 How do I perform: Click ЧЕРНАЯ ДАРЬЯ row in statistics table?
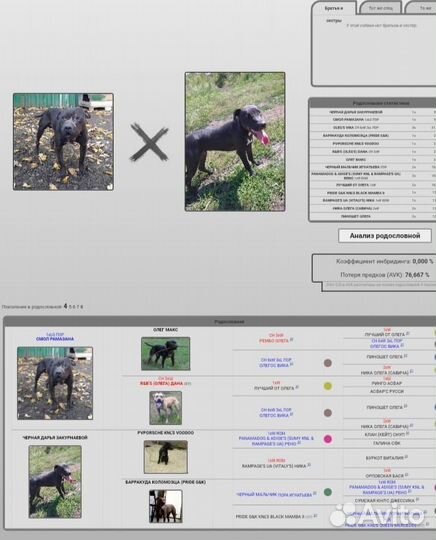pos(373,112)
